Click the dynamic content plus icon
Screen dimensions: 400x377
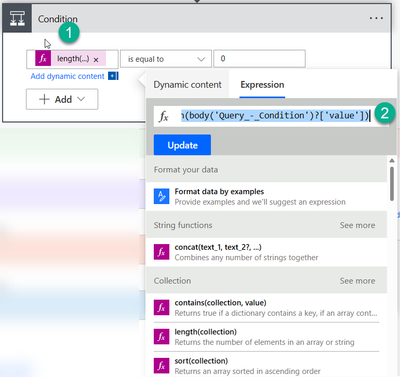point(113,76)
